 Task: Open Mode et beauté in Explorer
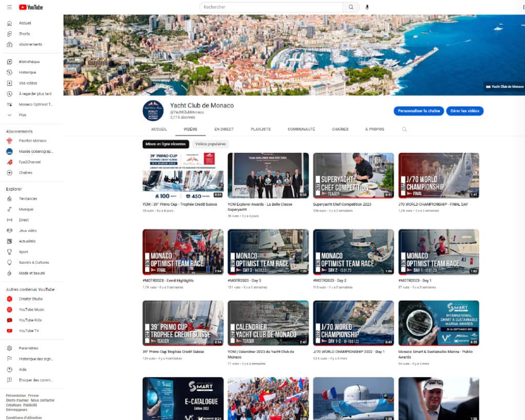coord(31,273)
